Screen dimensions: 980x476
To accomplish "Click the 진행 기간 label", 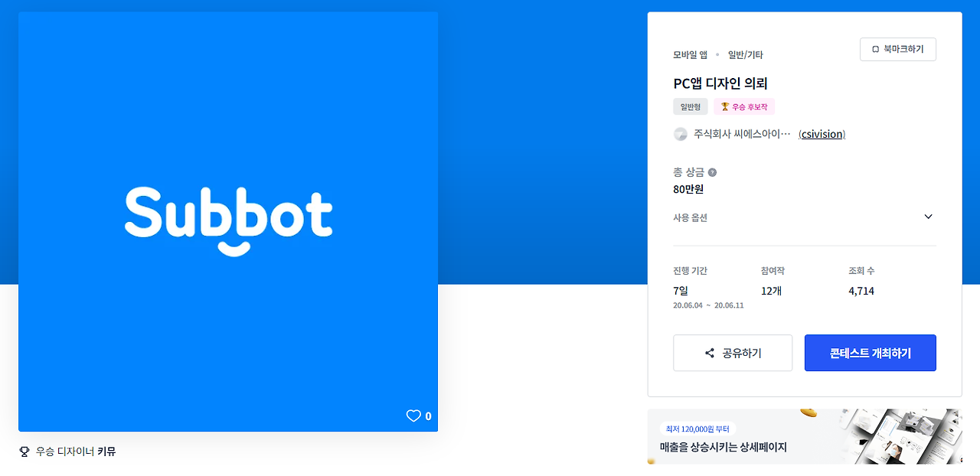I will (x=690, y=271).
